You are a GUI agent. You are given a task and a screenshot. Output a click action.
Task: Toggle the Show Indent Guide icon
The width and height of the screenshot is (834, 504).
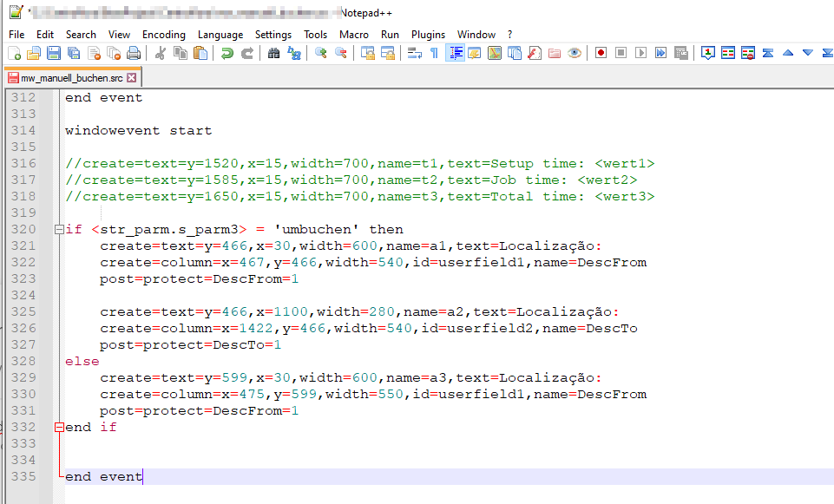455,53
